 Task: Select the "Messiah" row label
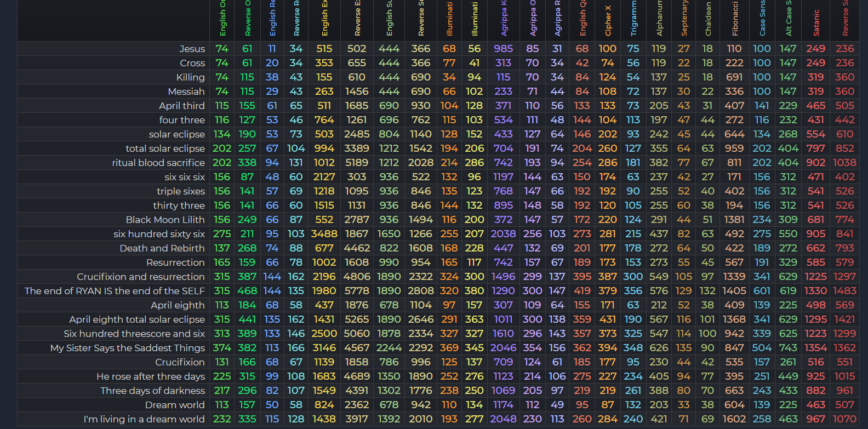[186, 91]
